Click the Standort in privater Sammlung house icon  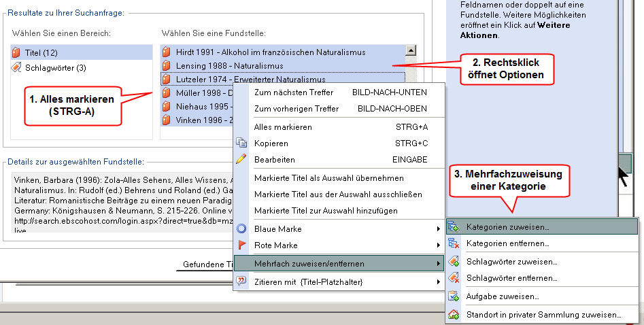[454, 314]
